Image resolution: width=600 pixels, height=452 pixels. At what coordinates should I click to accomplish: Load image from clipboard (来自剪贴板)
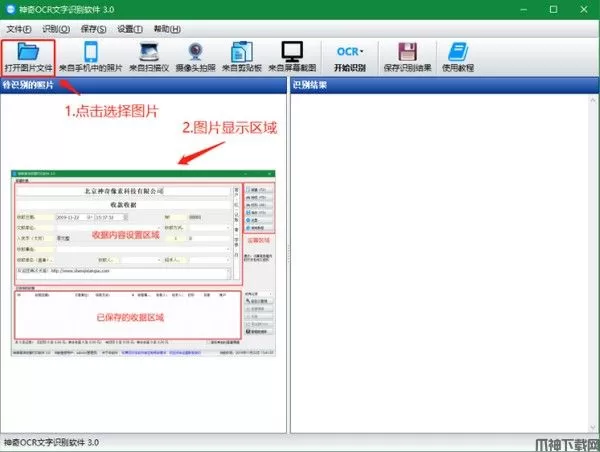point(242,57)
